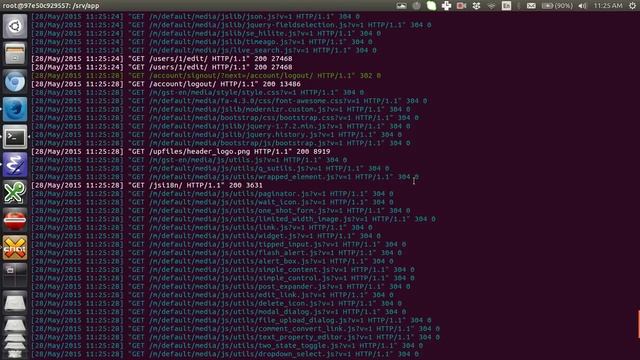Click the timeago.js log line
This screenshot has width=640, height=360.
[x=202, y=42]
